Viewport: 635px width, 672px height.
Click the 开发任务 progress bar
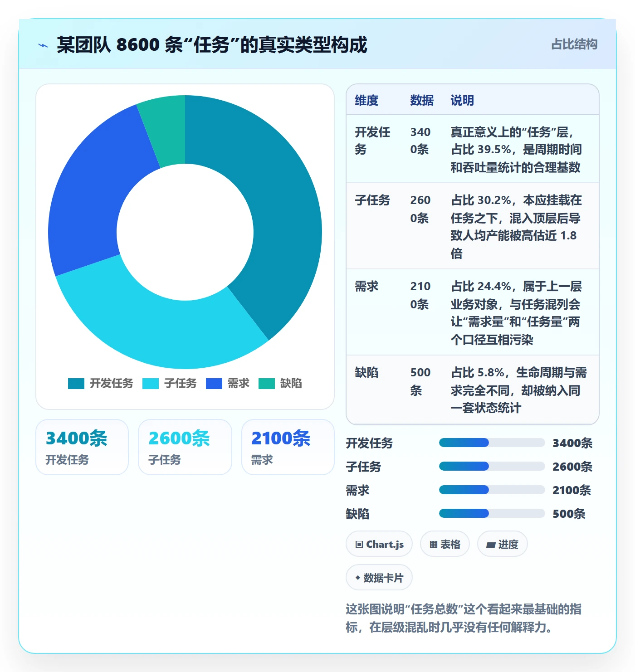coord(492,443)
